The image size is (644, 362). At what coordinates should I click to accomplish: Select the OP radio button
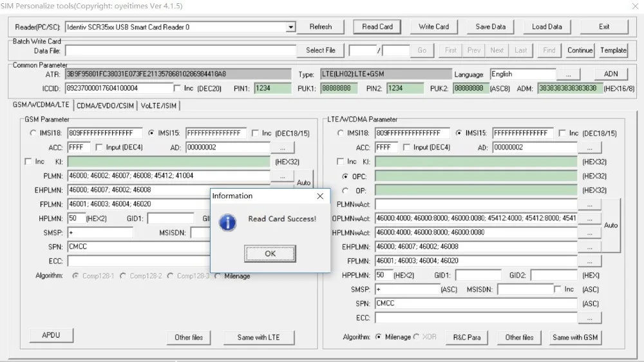[x=345, y=191]
